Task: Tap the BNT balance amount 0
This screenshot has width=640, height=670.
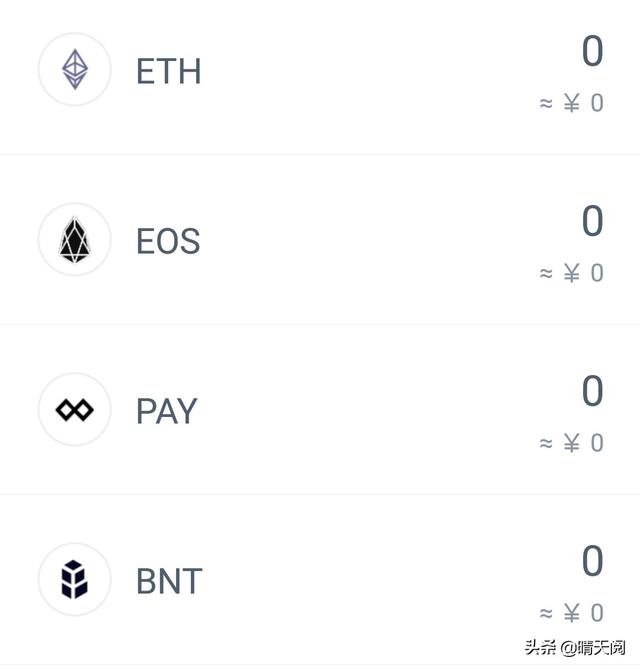Action: 592,561
